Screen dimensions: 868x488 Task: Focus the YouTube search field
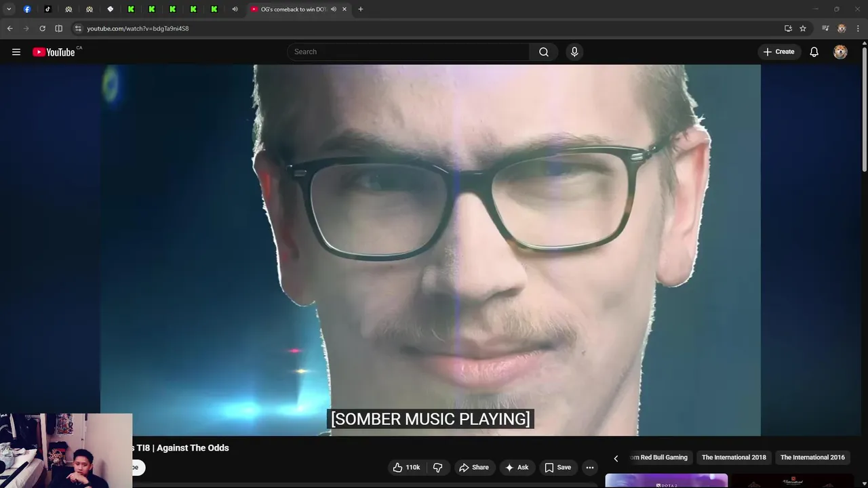pos(409,52)
